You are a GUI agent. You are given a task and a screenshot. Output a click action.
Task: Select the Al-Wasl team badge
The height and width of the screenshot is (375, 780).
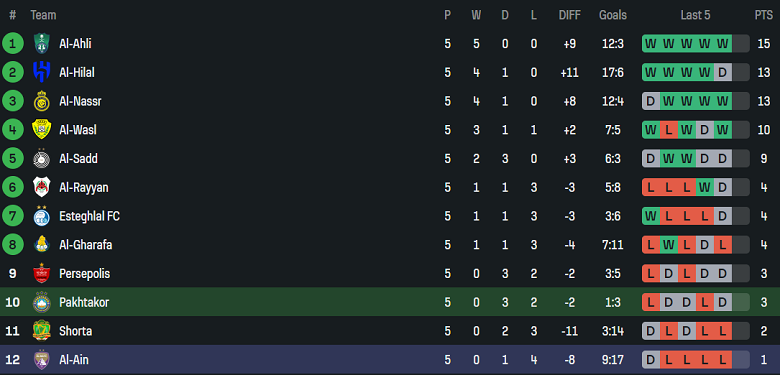(x=41, y=130)
